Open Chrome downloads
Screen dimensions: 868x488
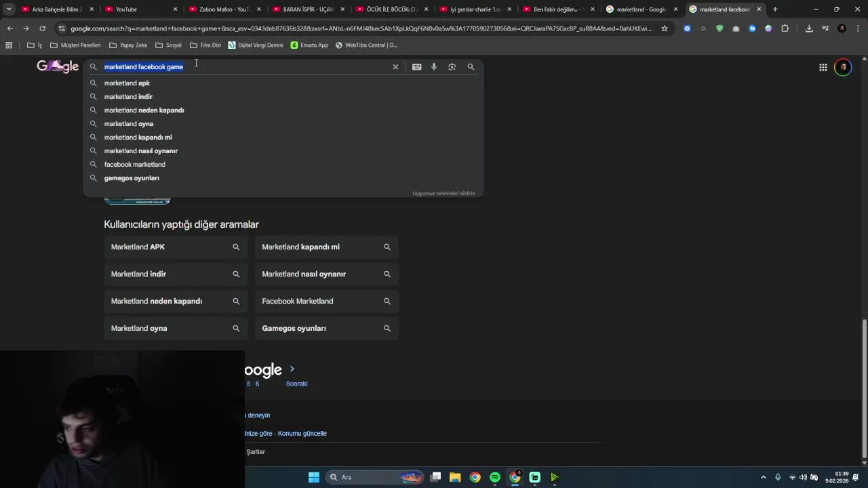809,28
